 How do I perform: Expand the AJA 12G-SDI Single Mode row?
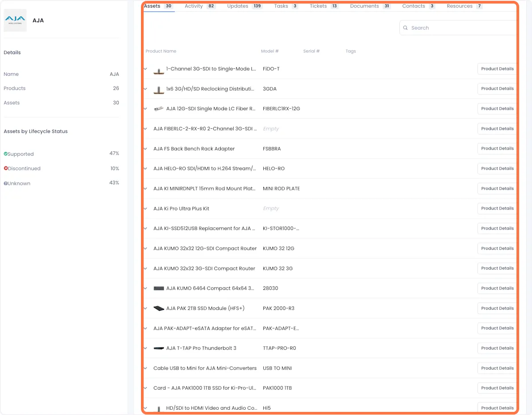pyautogui.click(x=145, y=109)
